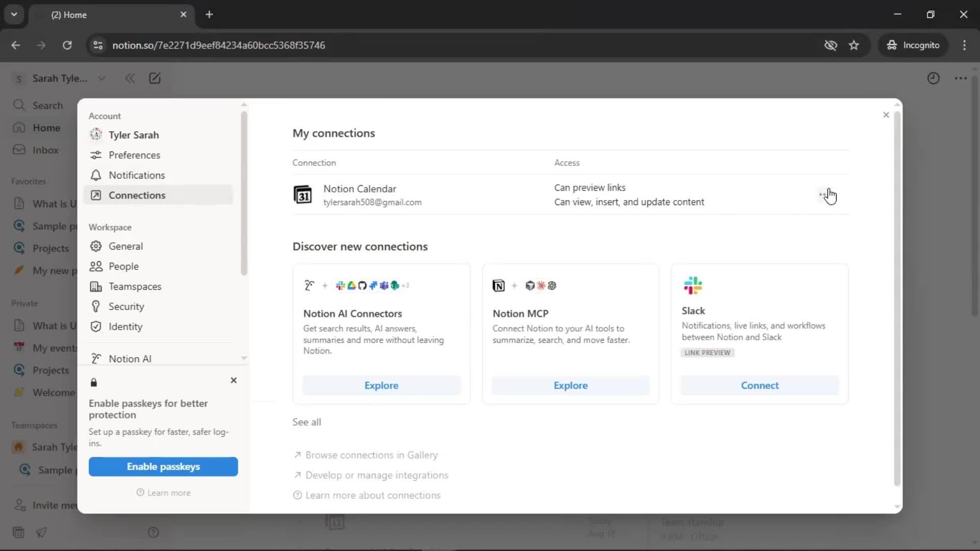The height and width of the screenshot is (551, 980).
Task: Reload the browser page
Action: coord(67,45)
